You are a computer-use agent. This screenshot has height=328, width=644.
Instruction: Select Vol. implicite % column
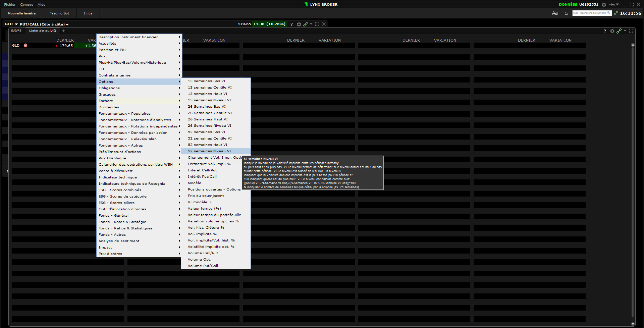click(216, 234)
